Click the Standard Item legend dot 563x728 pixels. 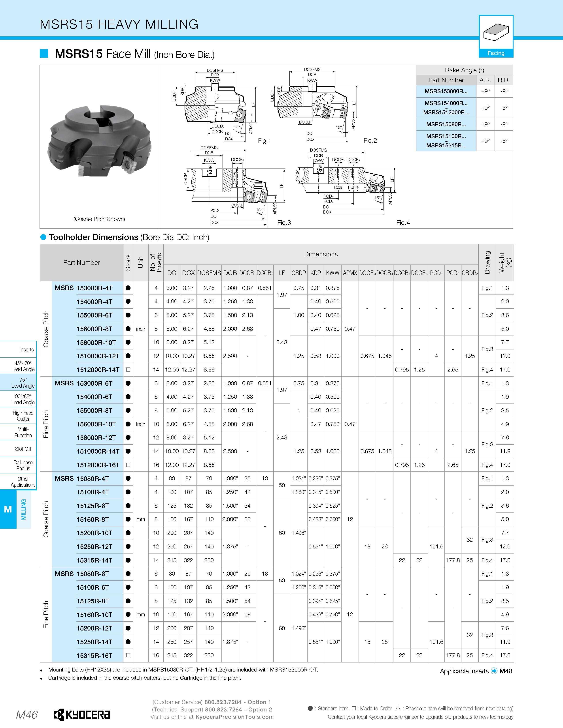point(310,709)
